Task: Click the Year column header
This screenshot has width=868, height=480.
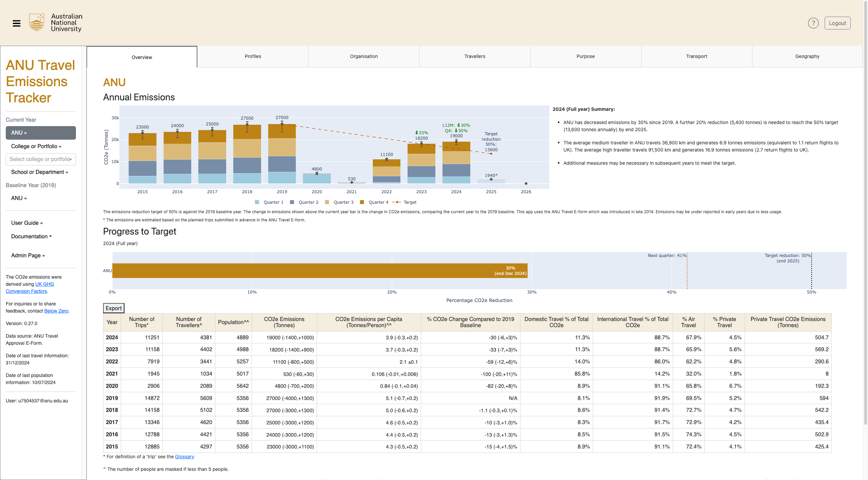Action: (112, 322)
